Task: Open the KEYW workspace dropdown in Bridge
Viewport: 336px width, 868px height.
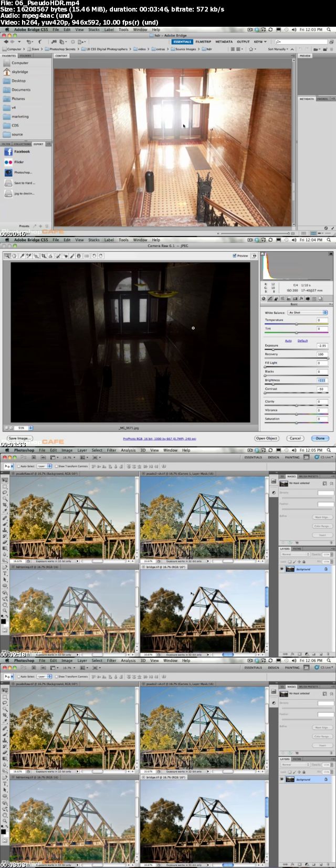Action: (x=260, y=41)
